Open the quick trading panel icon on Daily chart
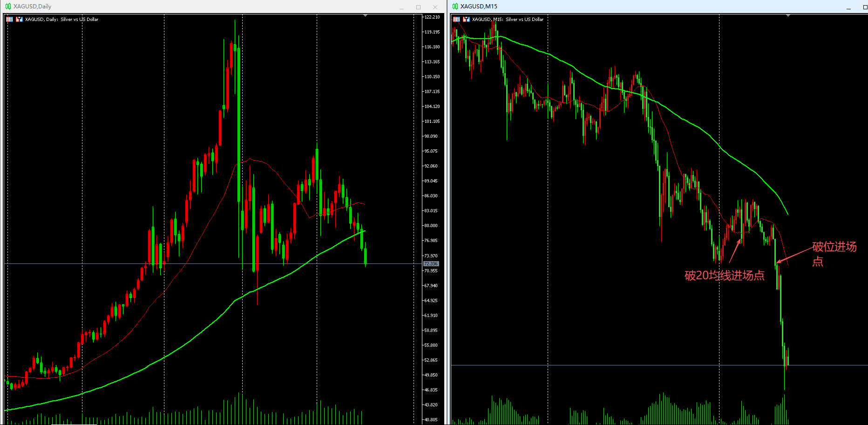868x425 pixels. pos(9,20)
